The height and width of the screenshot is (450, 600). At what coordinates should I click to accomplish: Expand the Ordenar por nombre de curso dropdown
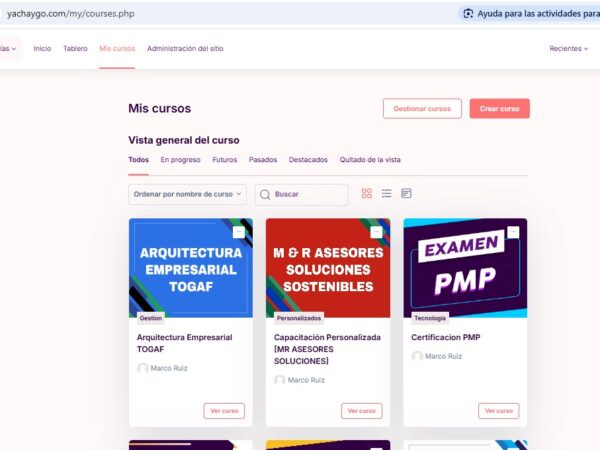click(x=188, y=194)
